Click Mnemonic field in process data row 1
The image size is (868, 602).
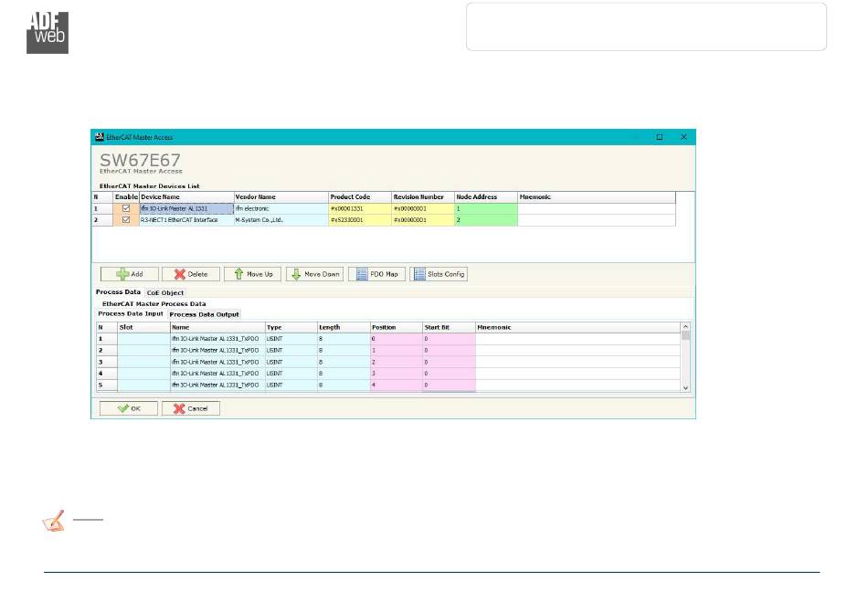point(577,339)
